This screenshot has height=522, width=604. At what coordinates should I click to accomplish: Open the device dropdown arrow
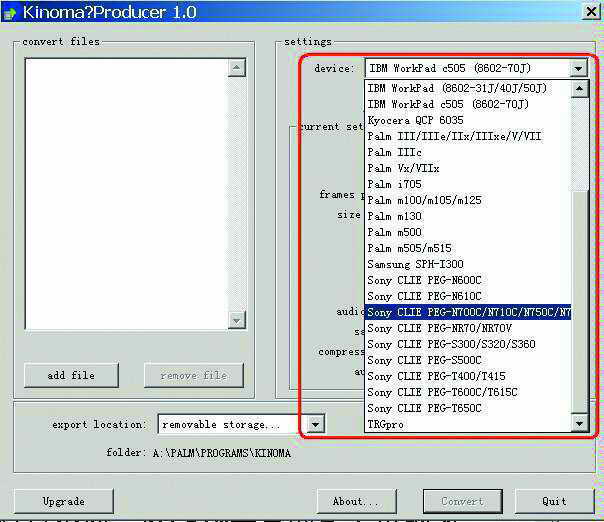pos(578,68)
